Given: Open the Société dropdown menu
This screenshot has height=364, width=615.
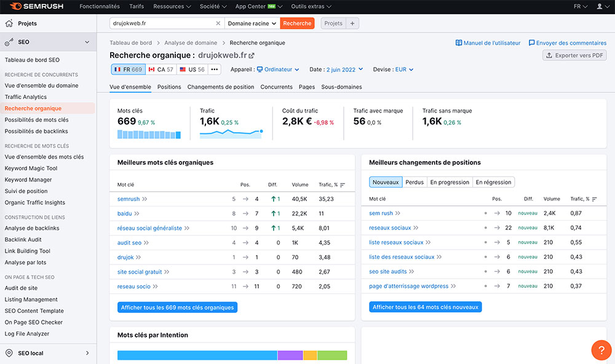Looking at the screenshot, I should [213, 6].
